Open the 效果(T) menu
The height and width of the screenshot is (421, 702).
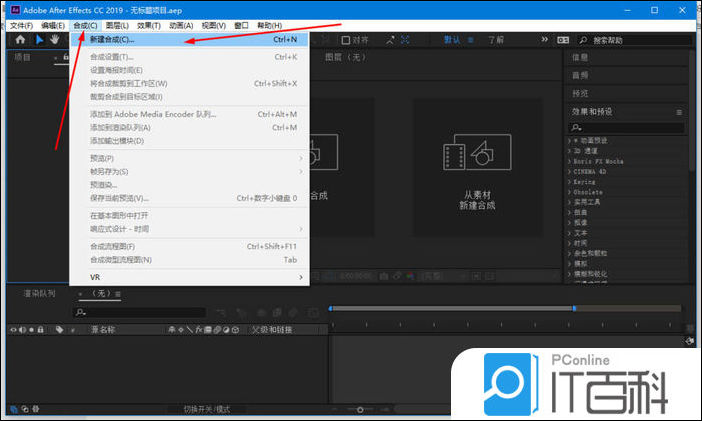click(x=149, y=26)
